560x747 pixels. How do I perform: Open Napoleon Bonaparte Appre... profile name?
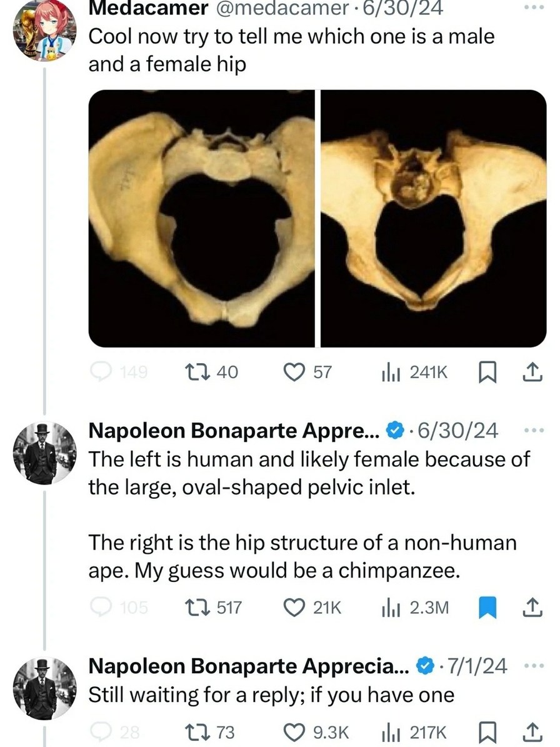tap(234, 431)
